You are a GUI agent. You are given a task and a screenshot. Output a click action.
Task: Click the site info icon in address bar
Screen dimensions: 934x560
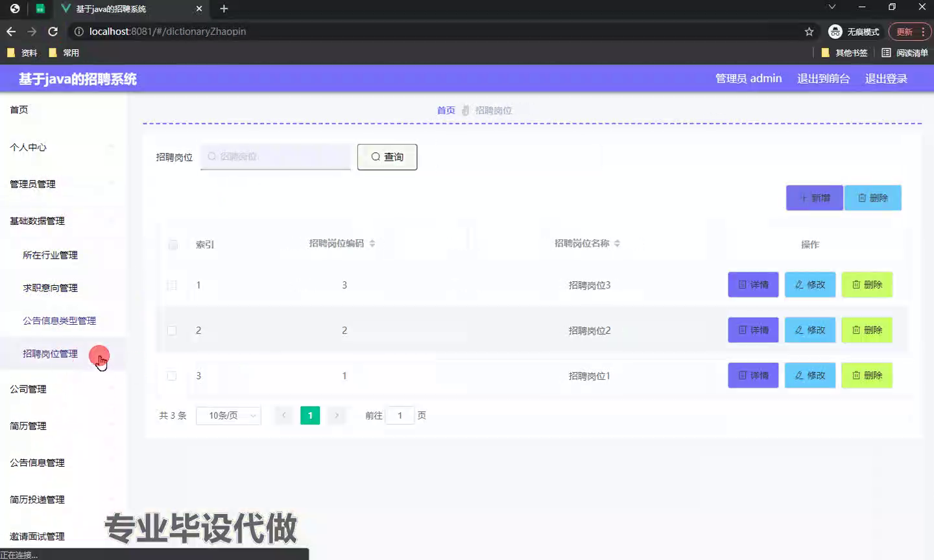pyautogui.click(x=78, y=31)
